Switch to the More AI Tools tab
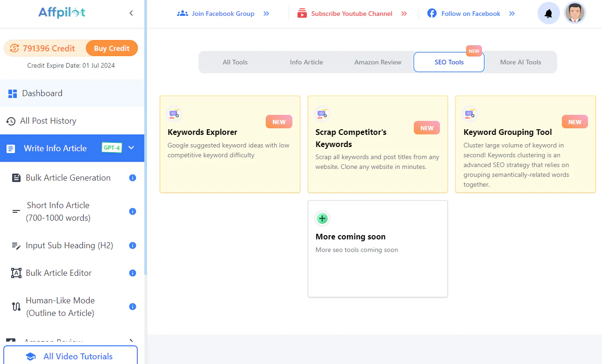The width and height of the screenshot is (602, 364). (x=521, y=62)
